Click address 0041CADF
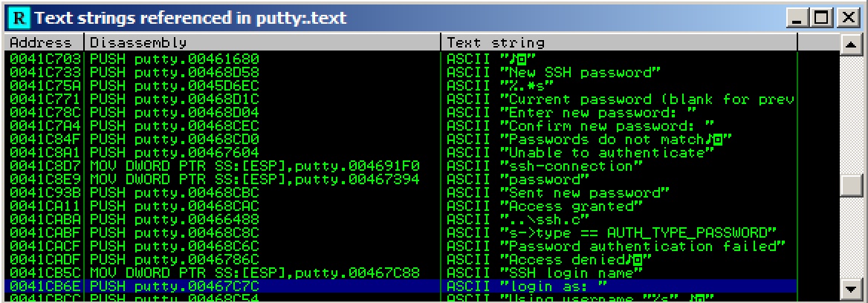 (x=45, y=260)
